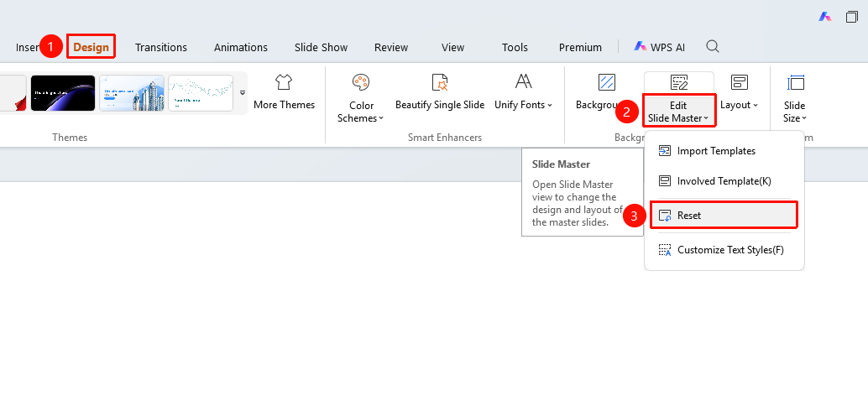Click the Background icon

tap(607, 82)
